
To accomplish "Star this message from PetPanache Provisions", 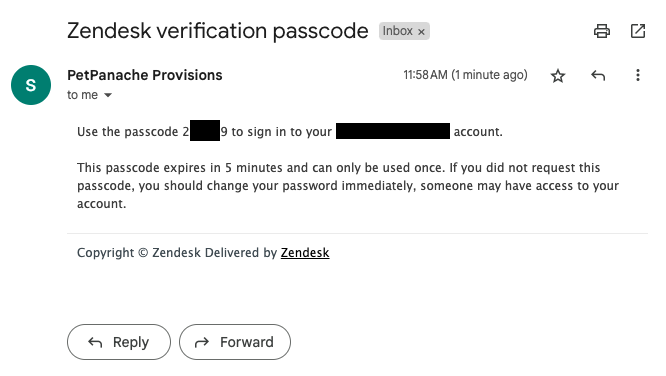I will 558,76.
